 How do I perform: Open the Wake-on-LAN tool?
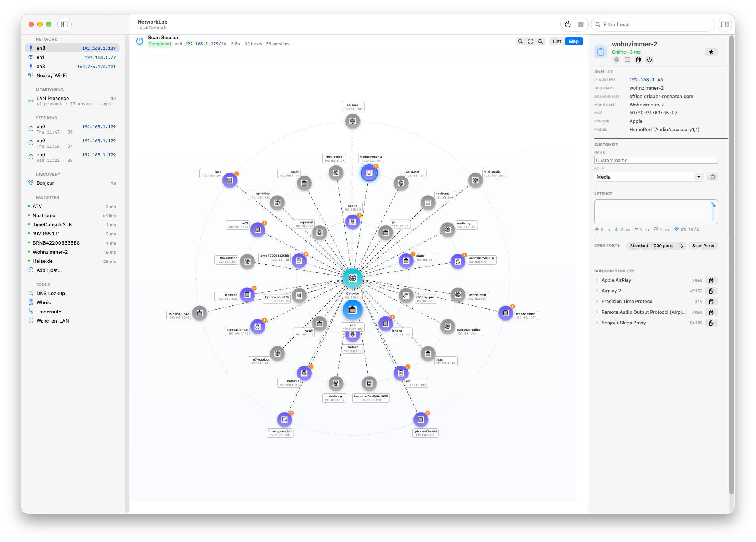point(72,321)
